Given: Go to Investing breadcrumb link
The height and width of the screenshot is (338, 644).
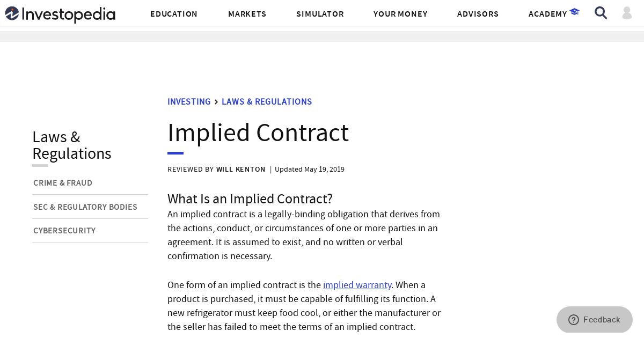Looking at the screenshot, I should tap(189, 102).
